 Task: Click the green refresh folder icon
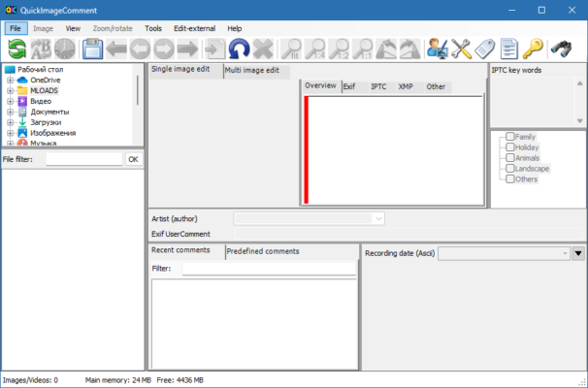[16, 48]
